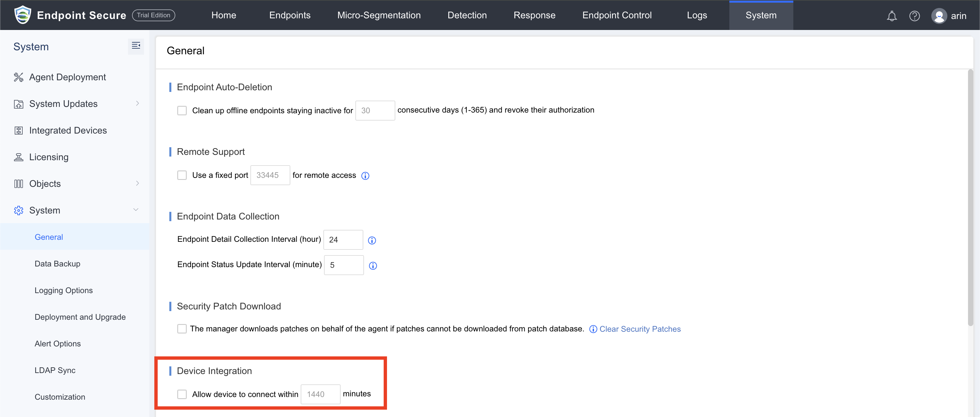This screenshot has height=417, width=980.
Task: Click the Endpoint Data Collection heading
Action: 228,216
